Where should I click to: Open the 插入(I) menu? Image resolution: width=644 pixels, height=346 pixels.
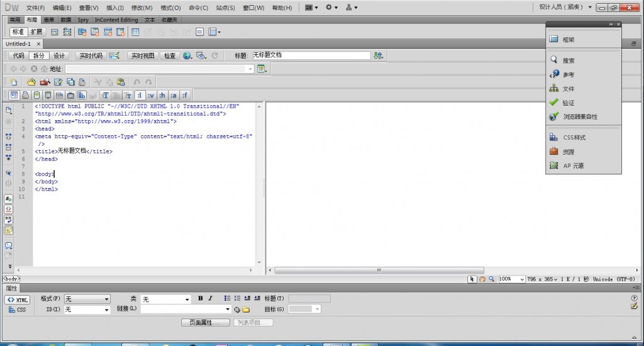click(115, 8)
